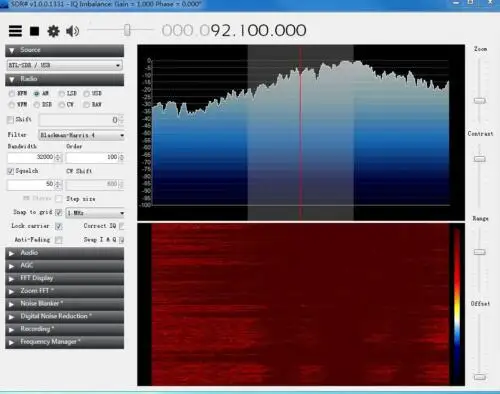Expand the AGC panel
Image resolution: width=500 pixels, height=394 pixels.
tap(64, 266)
